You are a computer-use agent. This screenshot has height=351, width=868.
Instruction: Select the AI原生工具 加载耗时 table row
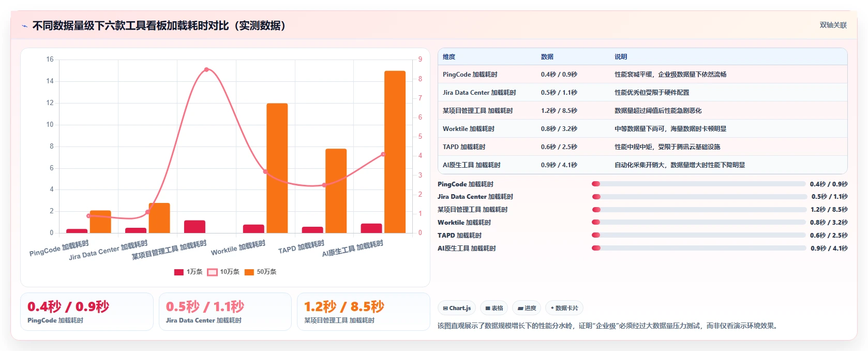[642, 165]
